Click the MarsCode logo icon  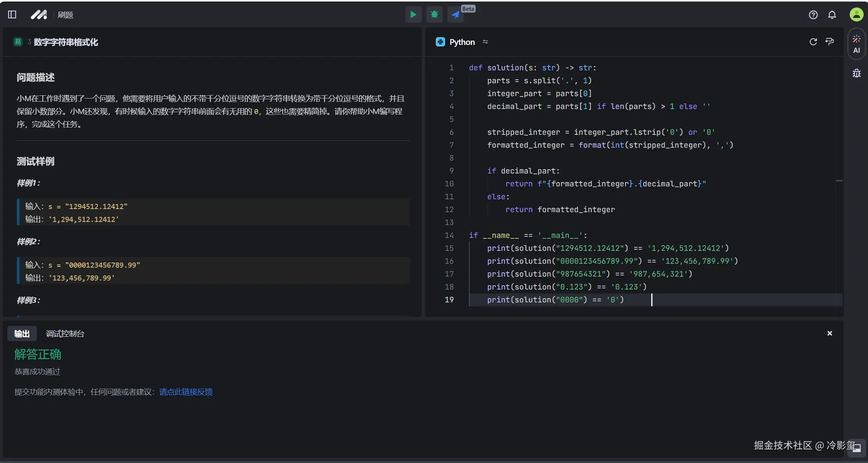point(39,14)
